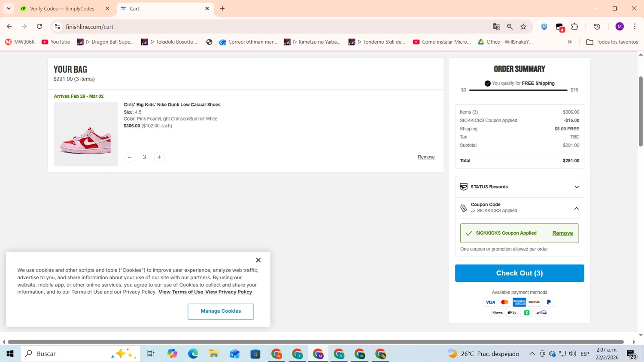This screenshot has height=362, width=644.
Task: Open Todos los favoritos folder
Action: tap(612, 42)
